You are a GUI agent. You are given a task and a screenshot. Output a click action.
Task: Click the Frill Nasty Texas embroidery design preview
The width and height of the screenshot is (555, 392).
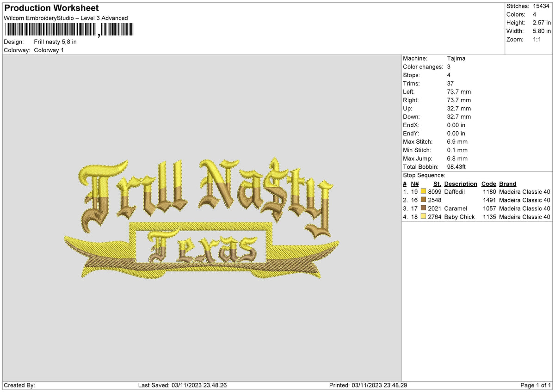[202, 218]
